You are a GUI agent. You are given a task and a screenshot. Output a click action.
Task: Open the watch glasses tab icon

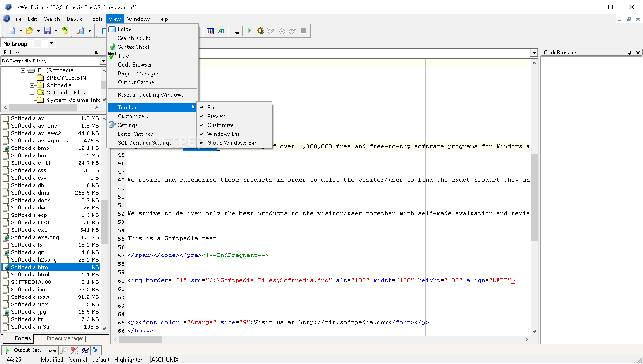pos(85,350)
